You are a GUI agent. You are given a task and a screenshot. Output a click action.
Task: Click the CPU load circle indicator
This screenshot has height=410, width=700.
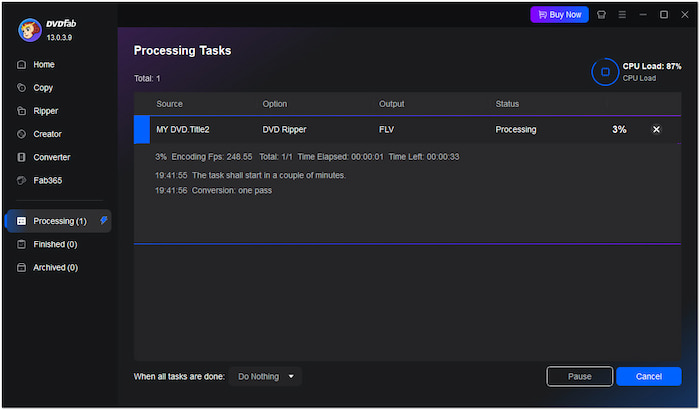(605, 72)
